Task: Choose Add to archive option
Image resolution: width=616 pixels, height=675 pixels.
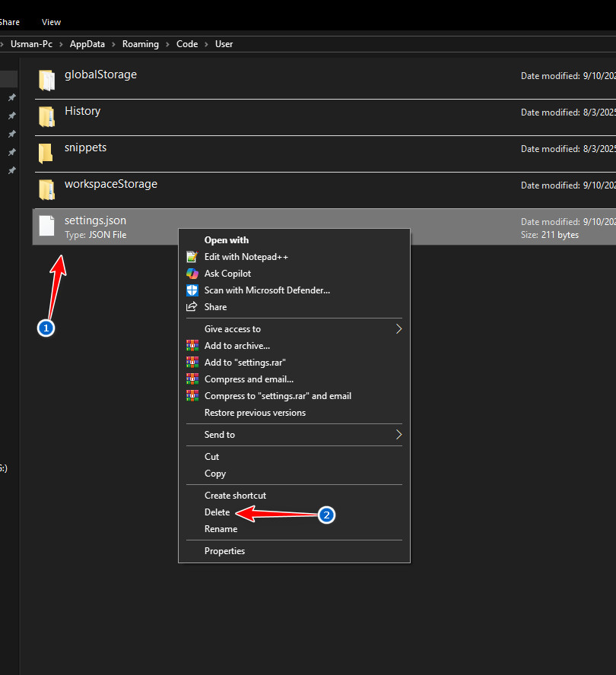Action: [x=237, y=346]
